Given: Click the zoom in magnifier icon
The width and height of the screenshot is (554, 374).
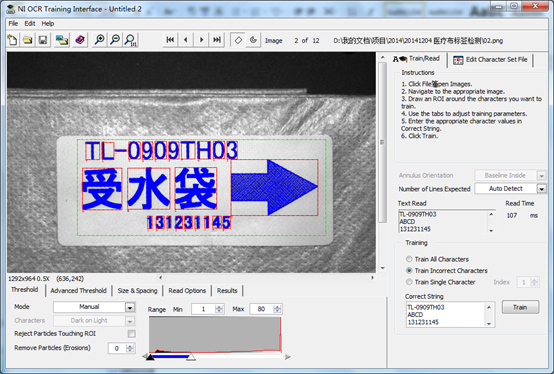Looking at the screenshot, I should pyautogui.click(x=100, y=40).
